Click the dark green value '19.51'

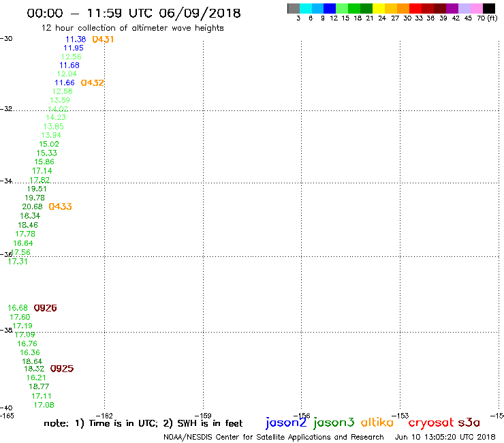click(37, 189)
